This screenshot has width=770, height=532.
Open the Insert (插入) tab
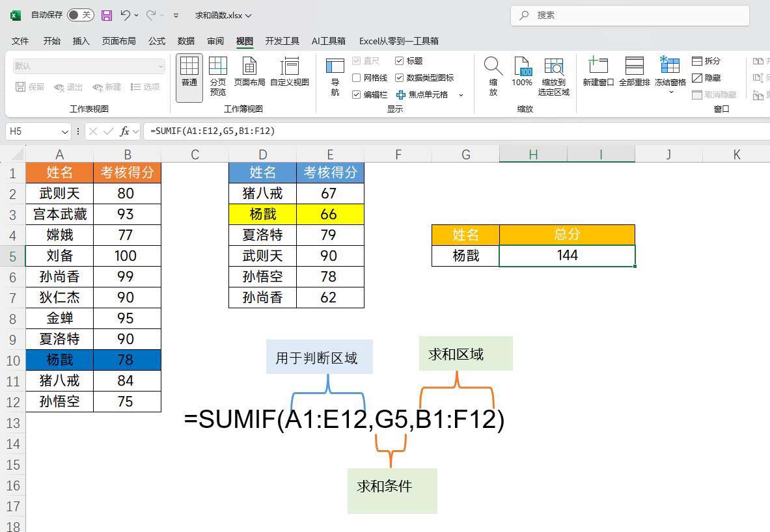(81, 41)
